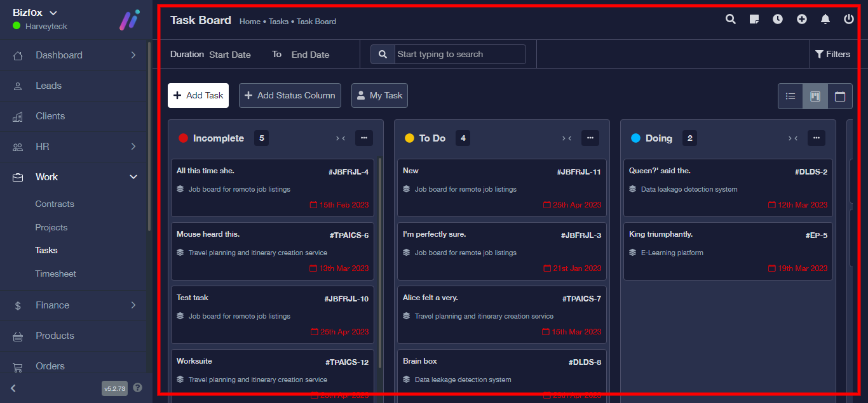Expand the Bizfox workspace dropdown
Screen dimensions: 868x403
(x=53, y=13)
